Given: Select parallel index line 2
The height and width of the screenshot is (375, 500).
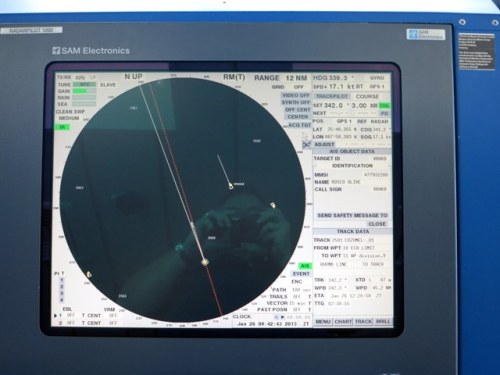Looking at the screenshot, I should tap(62, 287).
